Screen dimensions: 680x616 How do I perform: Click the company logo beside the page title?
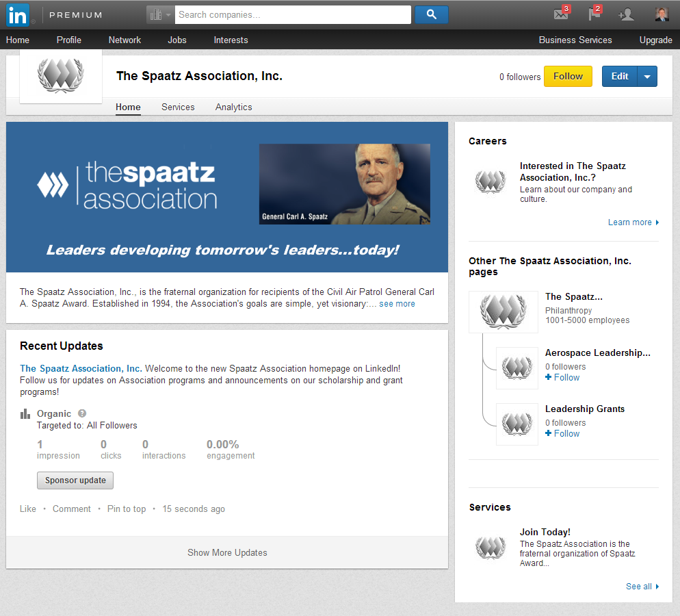point(61,76)
